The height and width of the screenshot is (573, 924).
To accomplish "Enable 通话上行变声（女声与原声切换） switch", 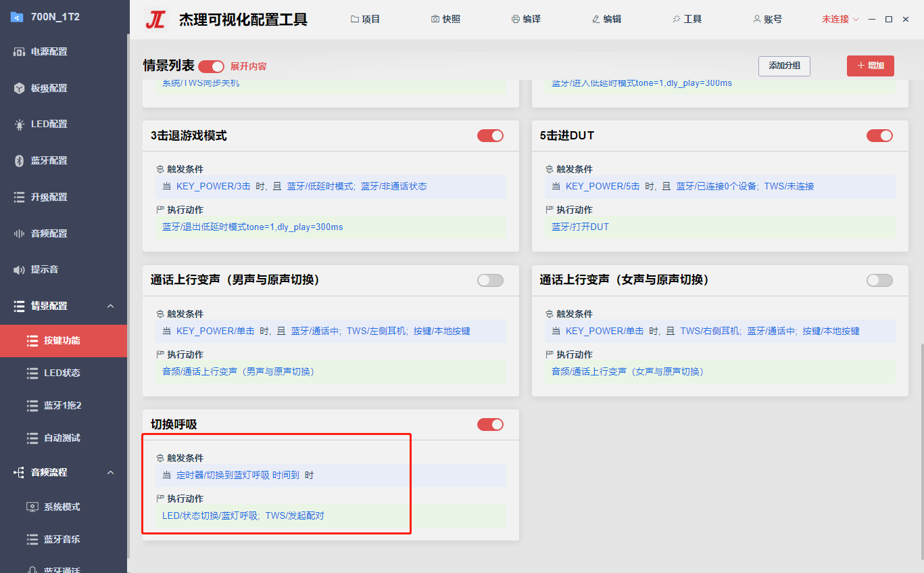I will (879, 280).
